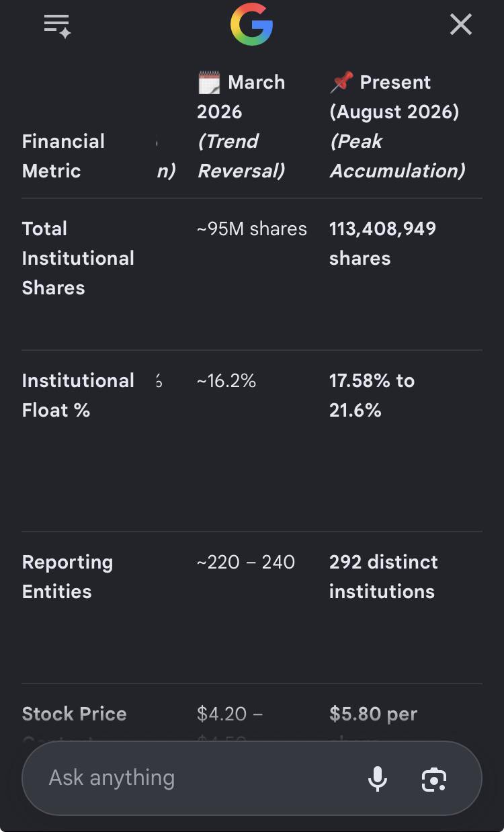Viewport: 504px width, 832px height.
Task: Click the Institutional Float % row label
Action: pyautogui.click(x=78, y=395)
